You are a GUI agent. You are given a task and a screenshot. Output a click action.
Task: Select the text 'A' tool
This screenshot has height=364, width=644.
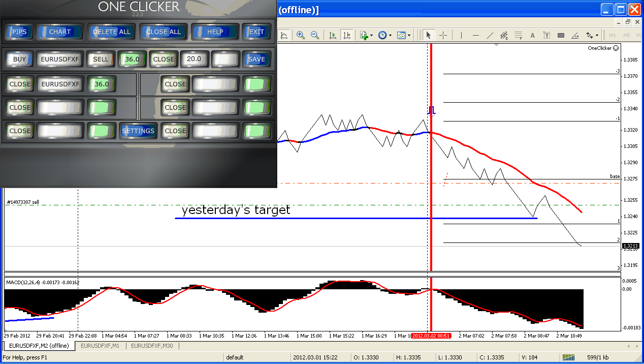532,35
